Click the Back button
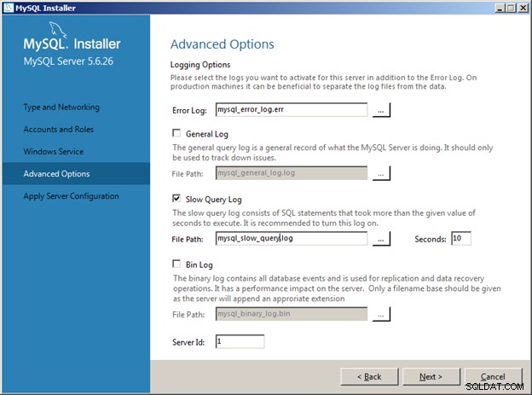532x395 pixels. 369,377
